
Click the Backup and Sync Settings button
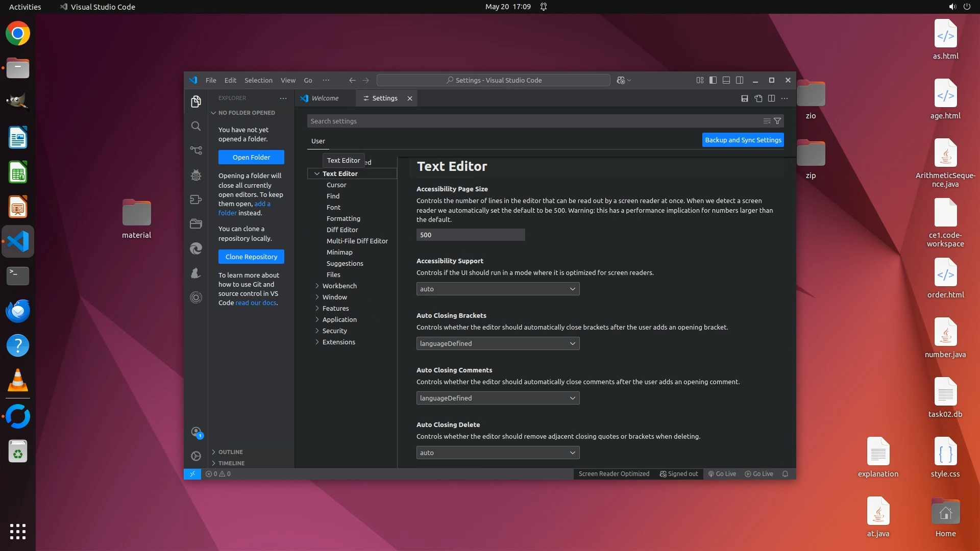tap(743, 140)
